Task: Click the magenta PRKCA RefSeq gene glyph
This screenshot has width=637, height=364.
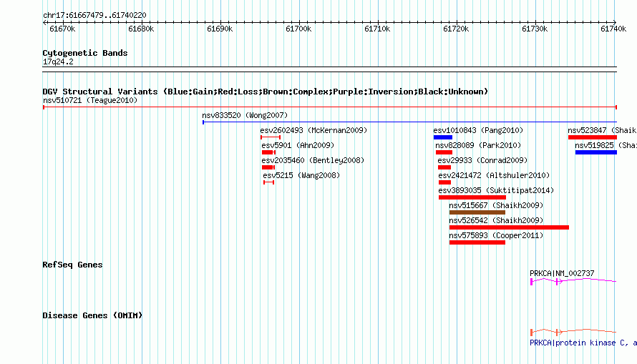Action: pos(573,281)
